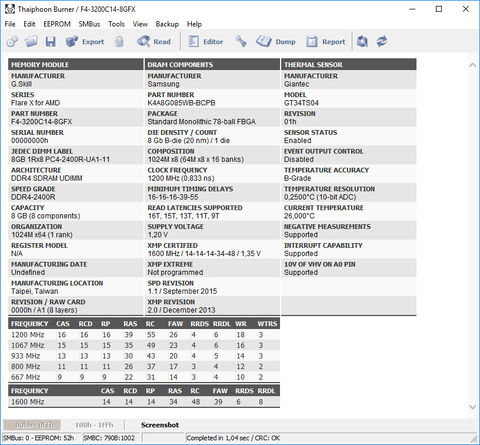This screenshot has width=480, height=445.
Task: Click the Taipei, Taiwan location value
Action: click(x=35, y=291)
